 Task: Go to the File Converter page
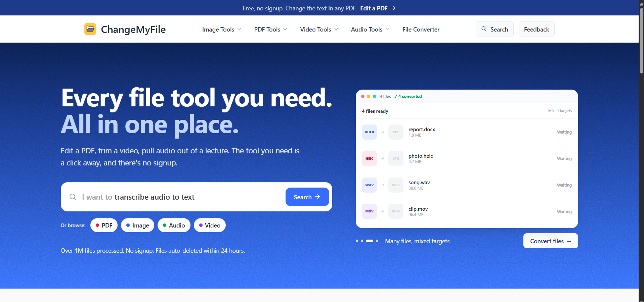click(x=421, y=30)
